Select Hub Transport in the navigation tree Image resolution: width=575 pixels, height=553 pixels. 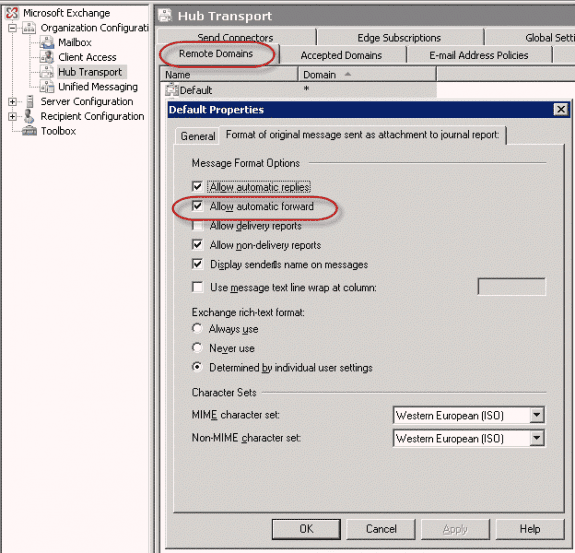(90, 72)
